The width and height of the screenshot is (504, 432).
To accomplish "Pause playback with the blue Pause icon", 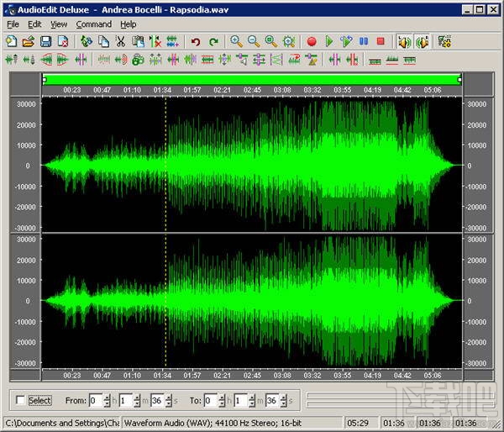I will point(364,41).
